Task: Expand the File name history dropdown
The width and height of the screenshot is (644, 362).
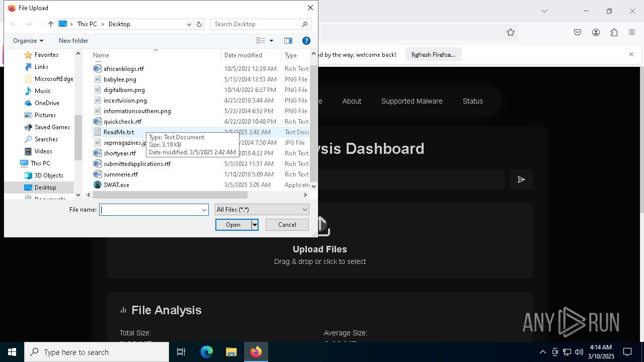Action: [x=204, y=210]
